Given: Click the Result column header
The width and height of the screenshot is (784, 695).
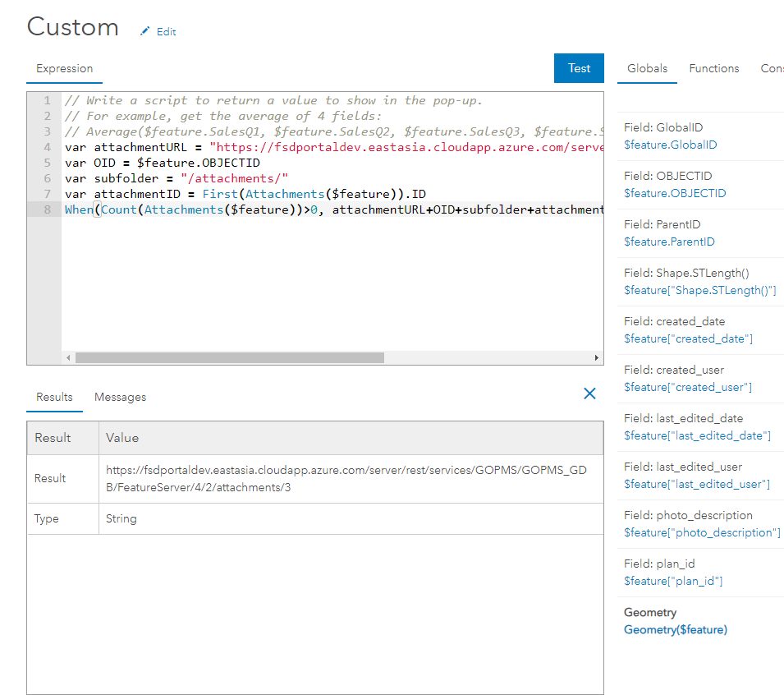Looking at the screenshot, I should 63,438.
